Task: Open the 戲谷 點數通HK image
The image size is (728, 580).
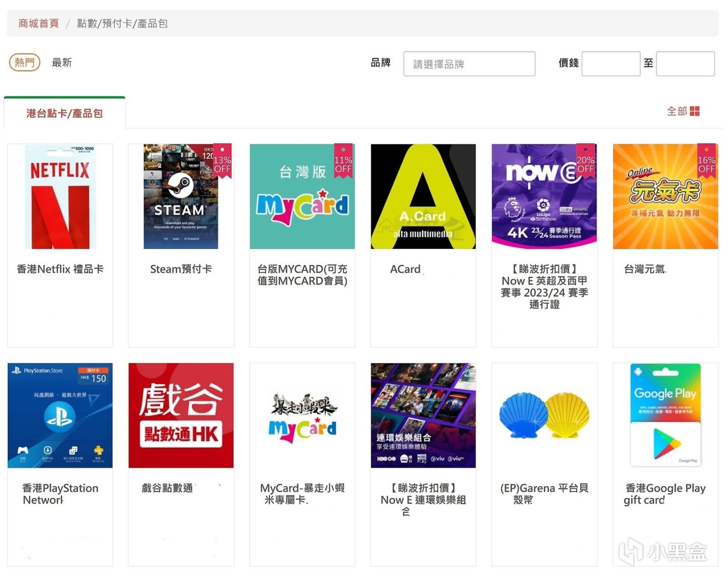Action: click(181, 415)
